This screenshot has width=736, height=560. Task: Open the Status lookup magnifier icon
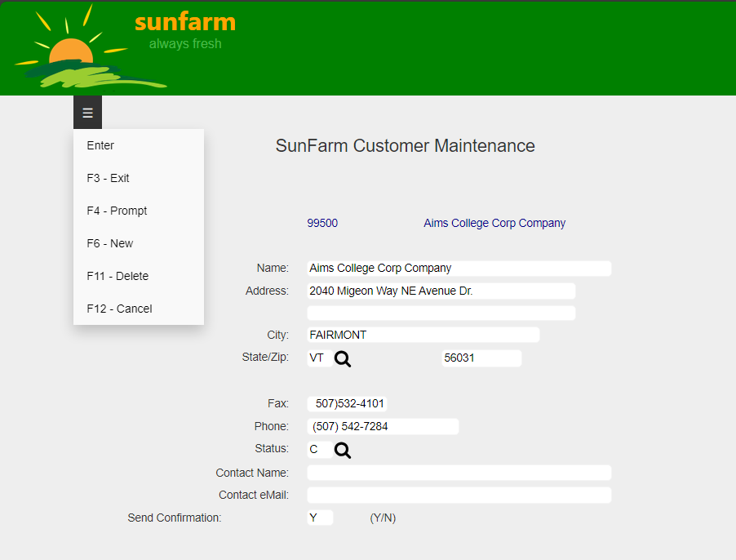(x=343, y=451)
